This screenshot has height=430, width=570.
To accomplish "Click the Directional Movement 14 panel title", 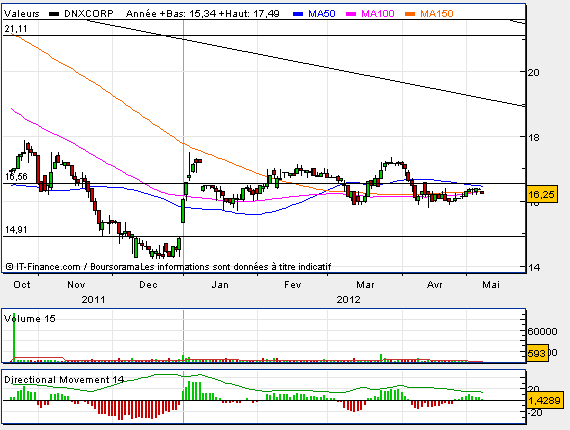I will 64,380.
